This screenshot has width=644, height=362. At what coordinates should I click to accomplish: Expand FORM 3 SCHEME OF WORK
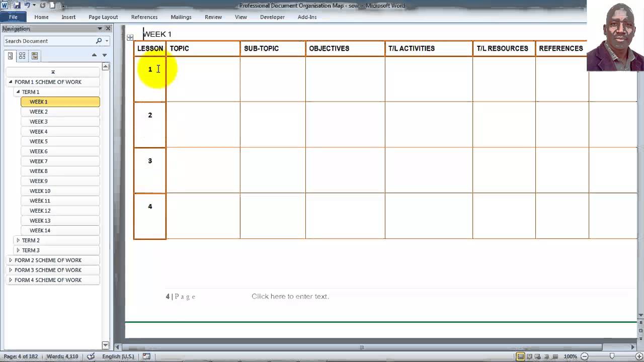coord(11,270)
